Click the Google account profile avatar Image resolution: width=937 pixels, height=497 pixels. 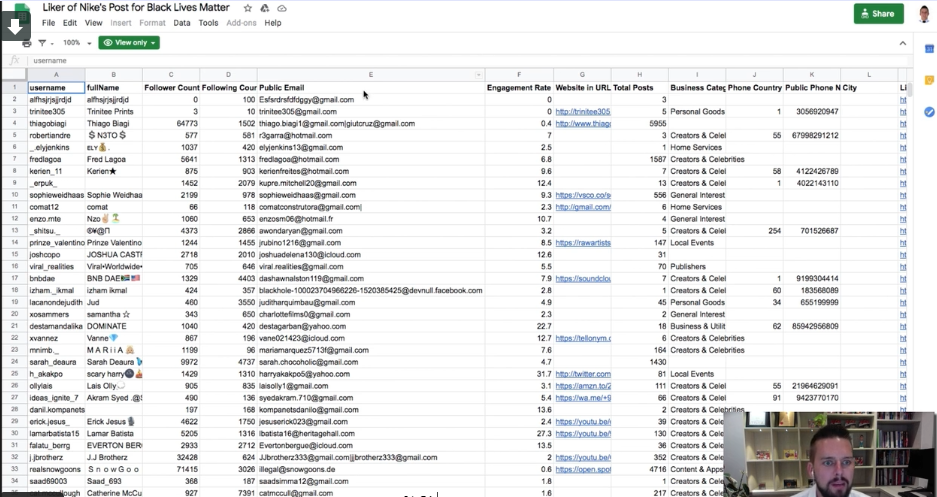pos(924,13)
